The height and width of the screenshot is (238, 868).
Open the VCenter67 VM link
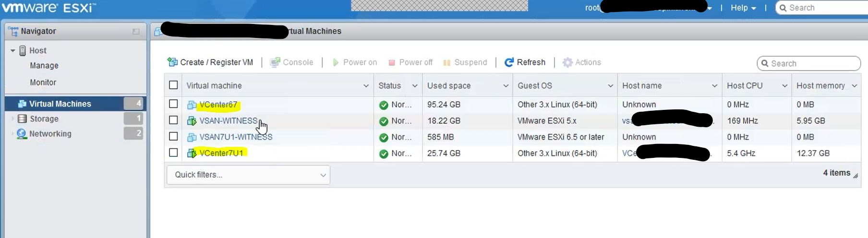218,105
